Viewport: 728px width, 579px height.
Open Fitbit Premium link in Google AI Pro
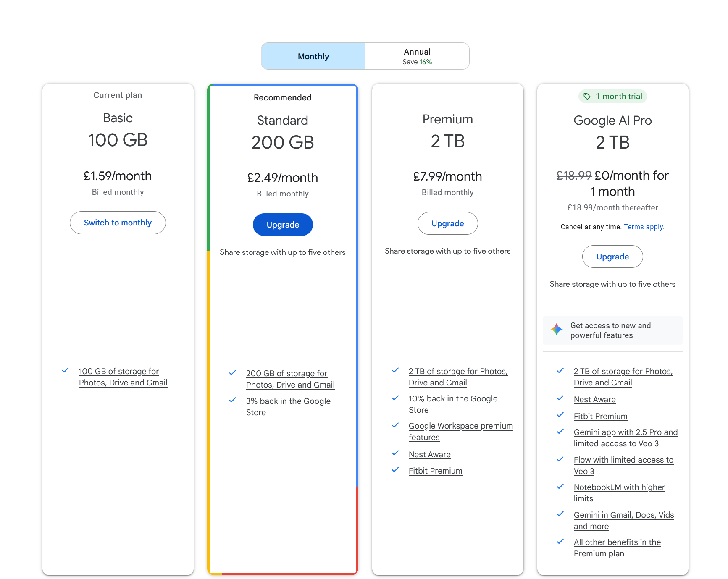pyautogui.click(x=600, y=416)
